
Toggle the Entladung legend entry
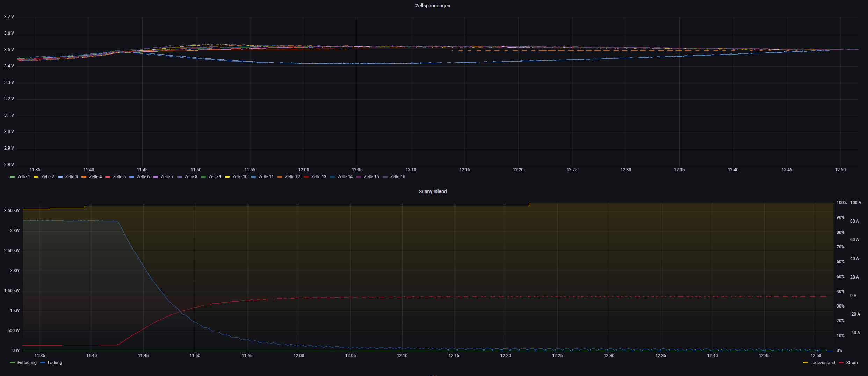click(27, 363)
